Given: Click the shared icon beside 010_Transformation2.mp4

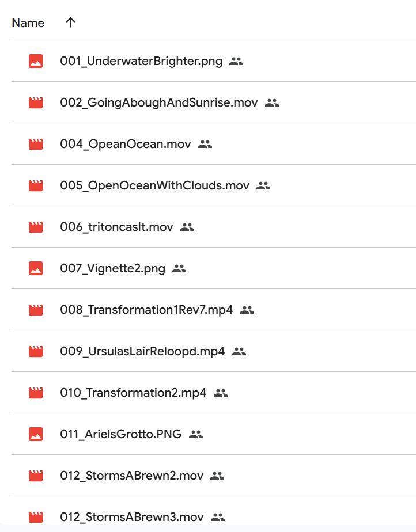Looking at the screenshot, I should (221, 393).
